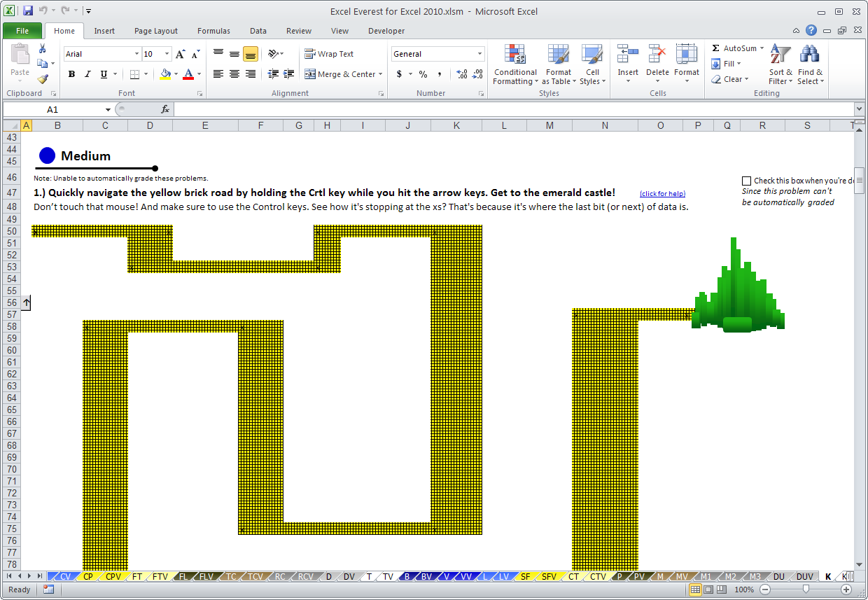Click the AutoSum sigma button

tap(733, 48)
